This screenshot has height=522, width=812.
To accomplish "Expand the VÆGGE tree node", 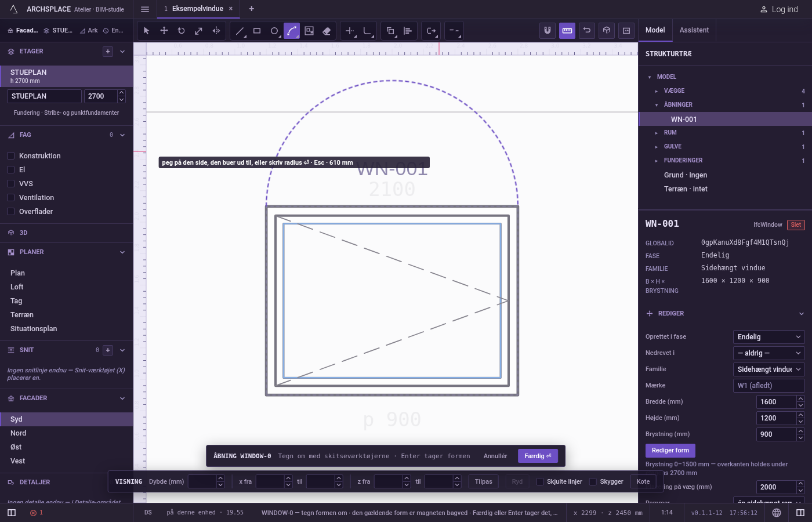I will (x=657, y=91).
